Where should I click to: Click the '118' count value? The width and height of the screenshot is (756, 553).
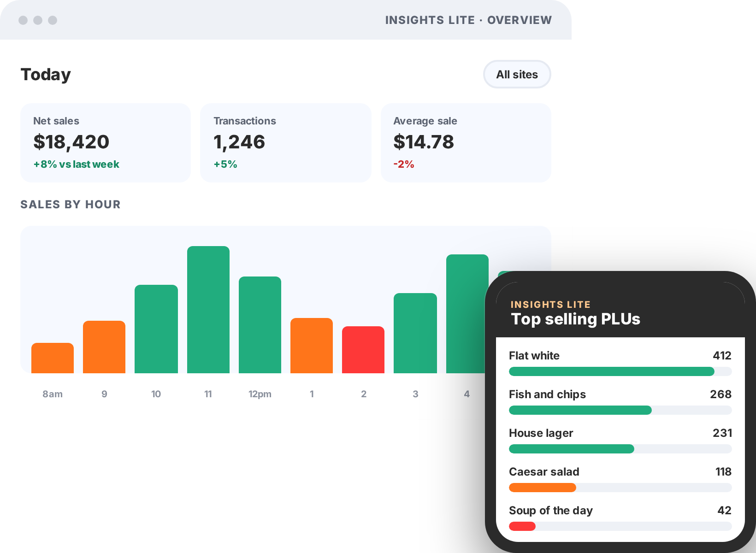tap(723, 472)
